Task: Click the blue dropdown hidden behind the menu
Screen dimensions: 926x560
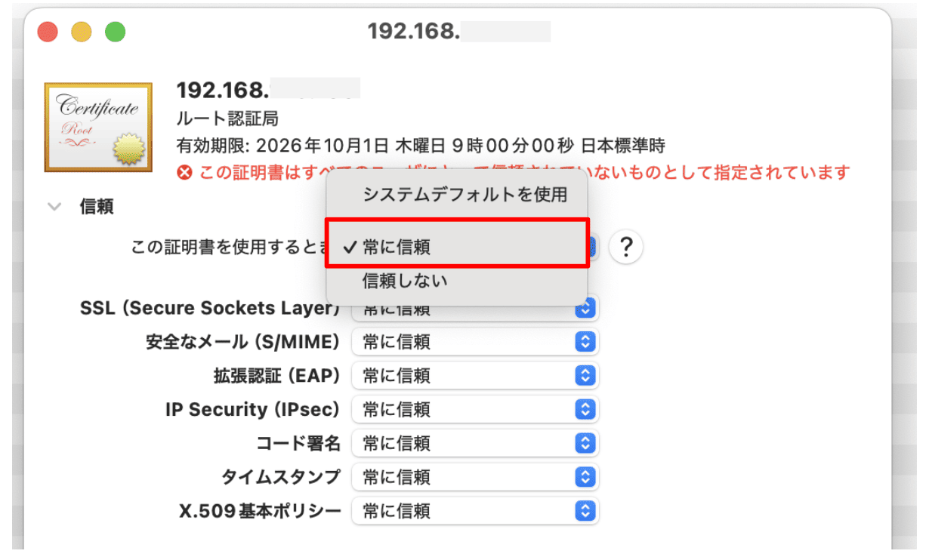Action: 593,246
